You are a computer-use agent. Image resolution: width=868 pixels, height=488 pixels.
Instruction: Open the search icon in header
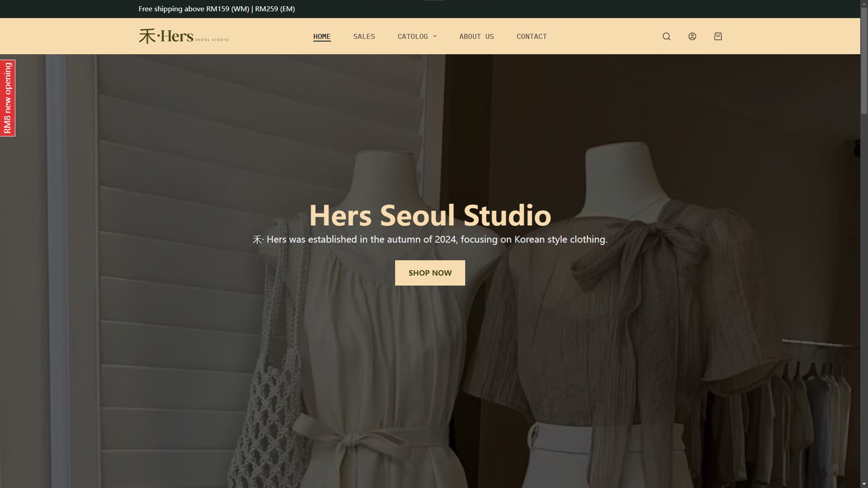[666, 37]
